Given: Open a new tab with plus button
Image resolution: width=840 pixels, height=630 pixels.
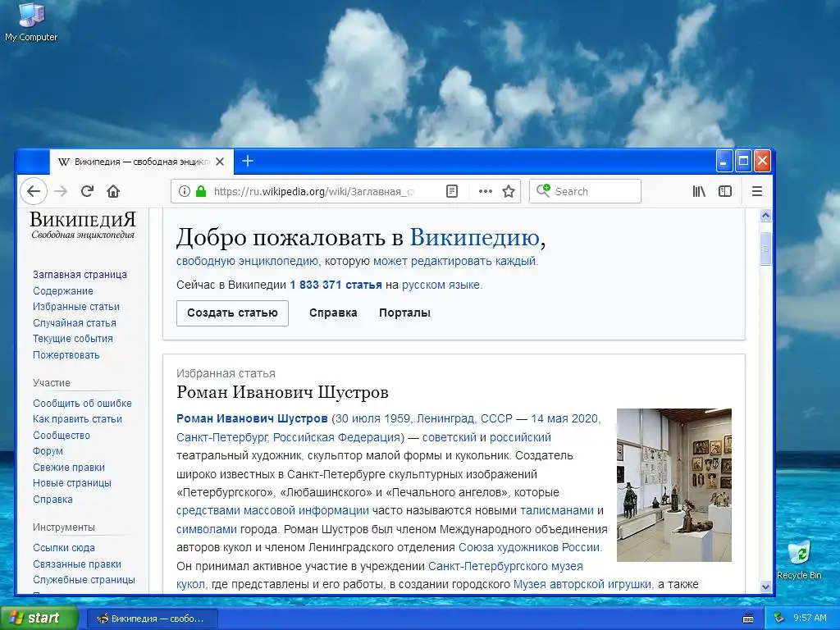Looking at the screenshot, I should [248, 162].
